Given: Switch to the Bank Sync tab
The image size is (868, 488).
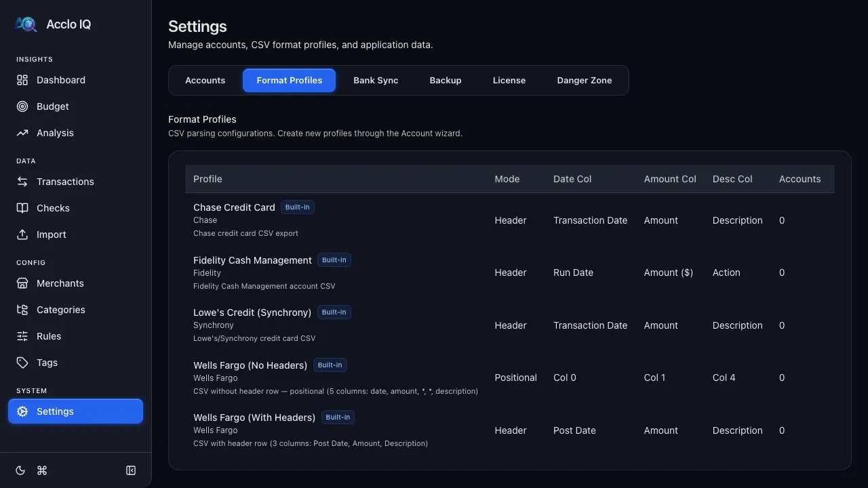Looking at the screenshot, I should point(376,80).
